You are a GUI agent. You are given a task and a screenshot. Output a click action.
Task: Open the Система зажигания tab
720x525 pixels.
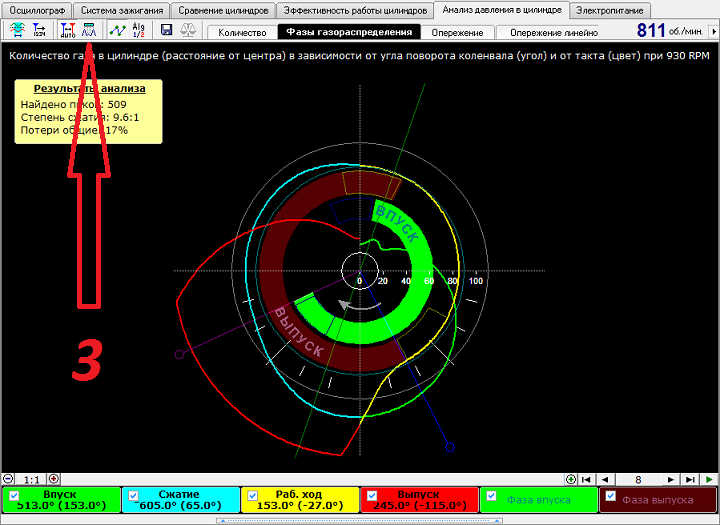[x=122, y=10]
